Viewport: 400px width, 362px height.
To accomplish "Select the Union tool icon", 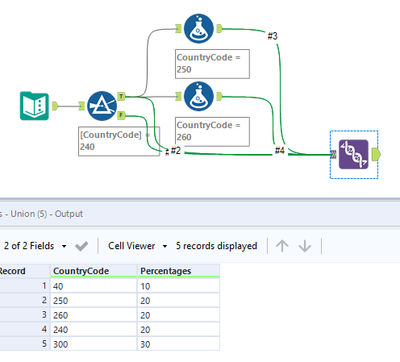I will (x=353, y=154).
